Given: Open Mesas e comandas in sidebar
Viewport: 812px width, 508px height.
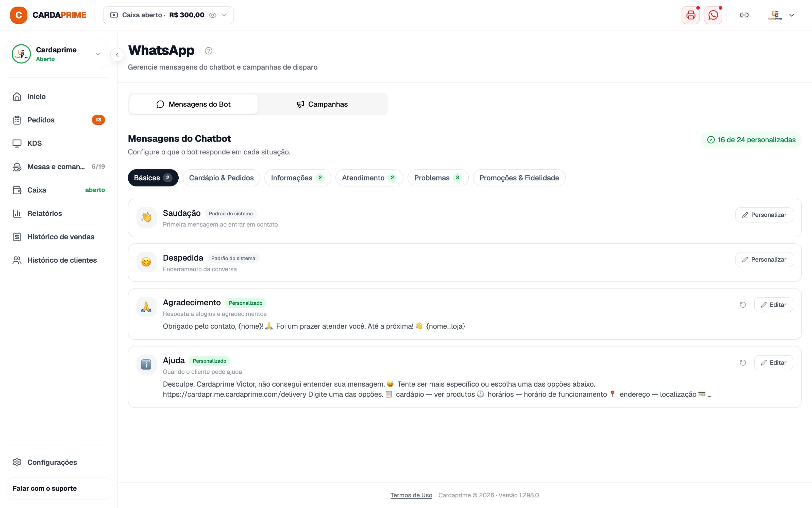Looking at the screenshot, I should click(59, 167).
